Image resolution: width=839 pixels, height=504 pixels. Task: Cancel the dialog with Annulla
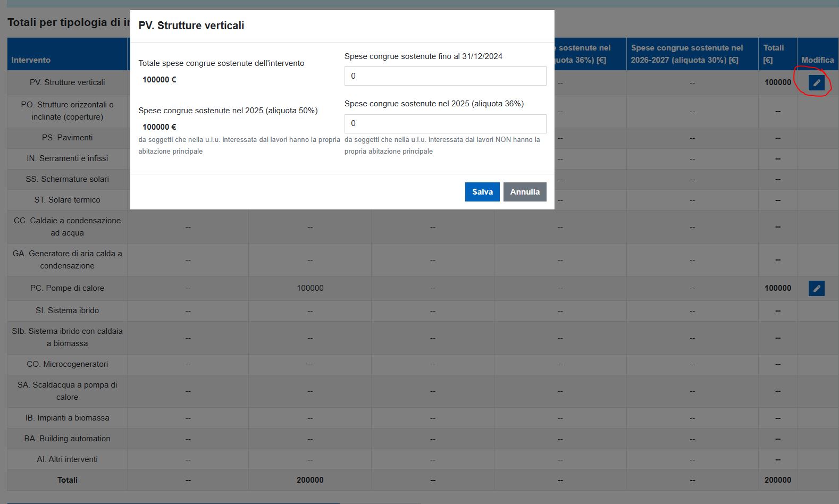[525, 192]
